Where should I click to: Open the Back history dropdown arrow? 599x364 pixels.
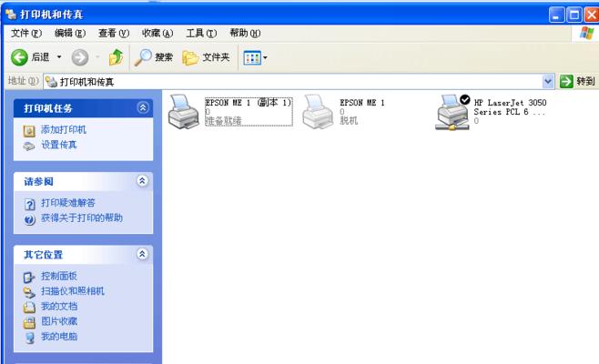pyautogui.click(x=59, y=57)
